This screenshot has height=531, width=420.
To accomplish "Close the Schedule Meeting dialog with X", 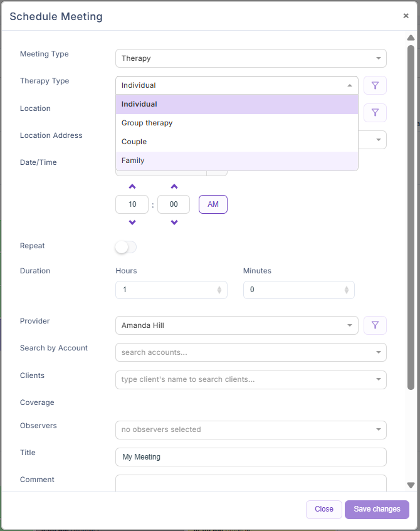I will [x=406, y=16].
